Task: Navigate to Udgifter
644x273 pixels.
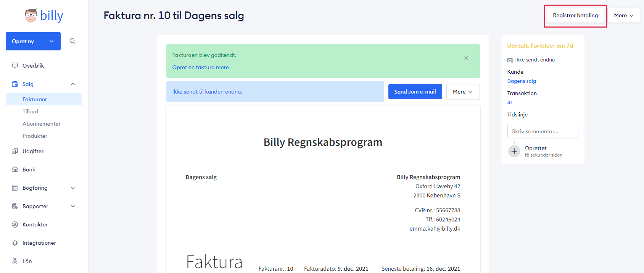Action: tap(33, 151)
